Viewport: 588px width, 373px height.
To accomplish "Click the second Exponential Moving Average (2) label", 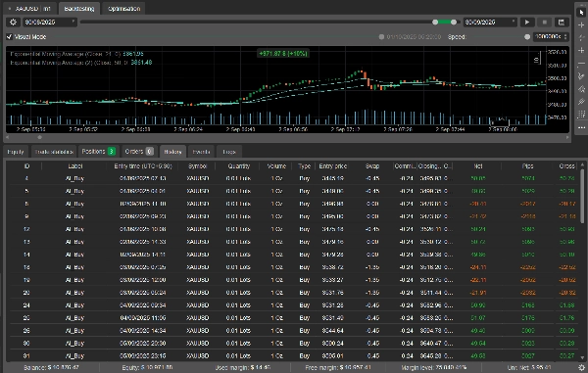I will coord(81,63).
